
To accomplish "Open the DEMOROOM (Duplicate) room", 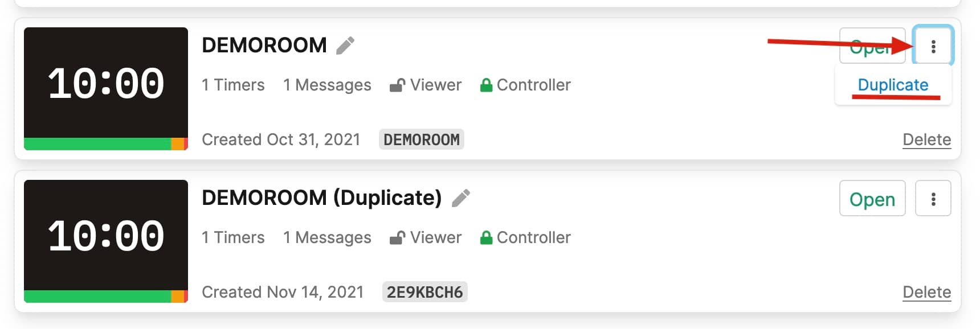I will point(872,199).
